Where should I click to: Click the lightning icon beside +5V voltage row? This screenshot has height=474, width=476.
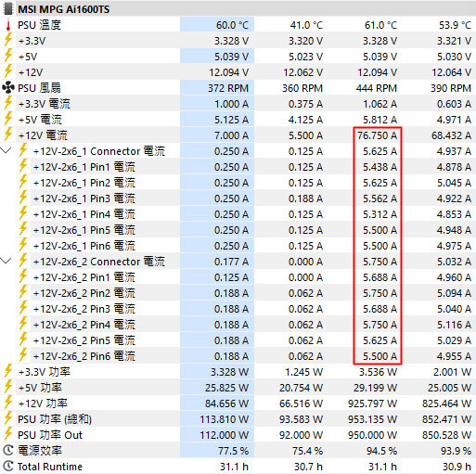8,56
